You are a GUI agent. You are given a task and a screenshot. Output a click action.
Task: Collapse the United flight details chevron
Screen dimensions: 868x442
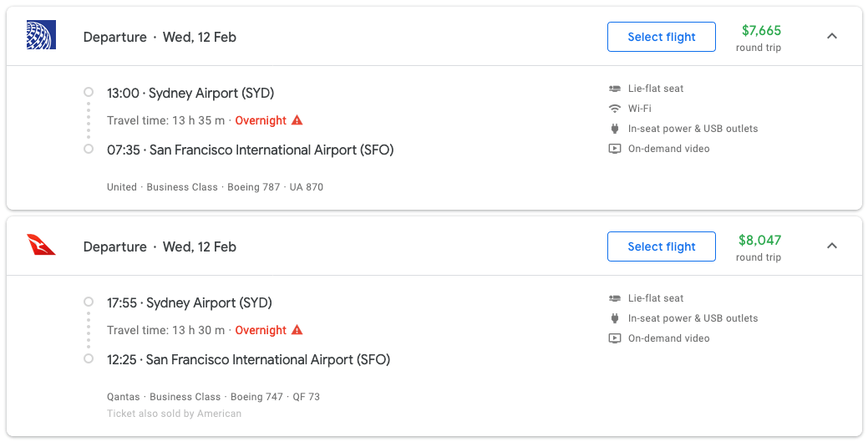click(831, 36)
